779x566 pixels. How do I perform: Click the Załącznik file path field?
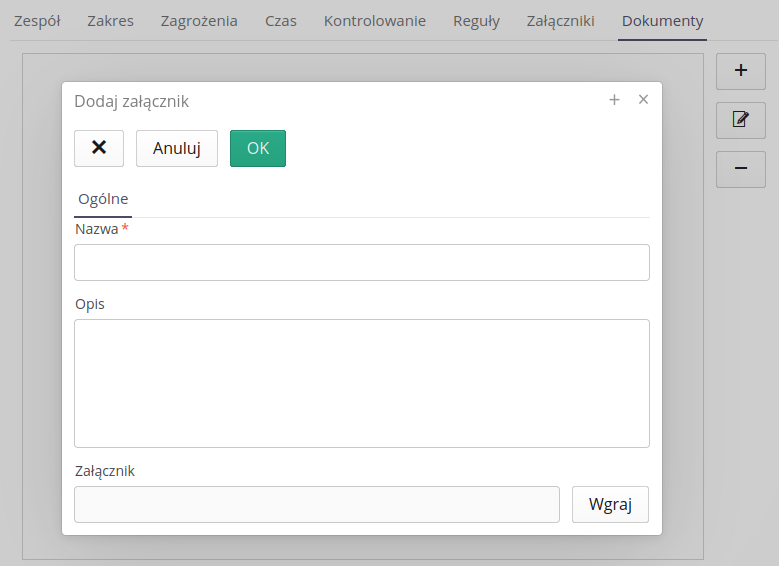click(316, 504)
